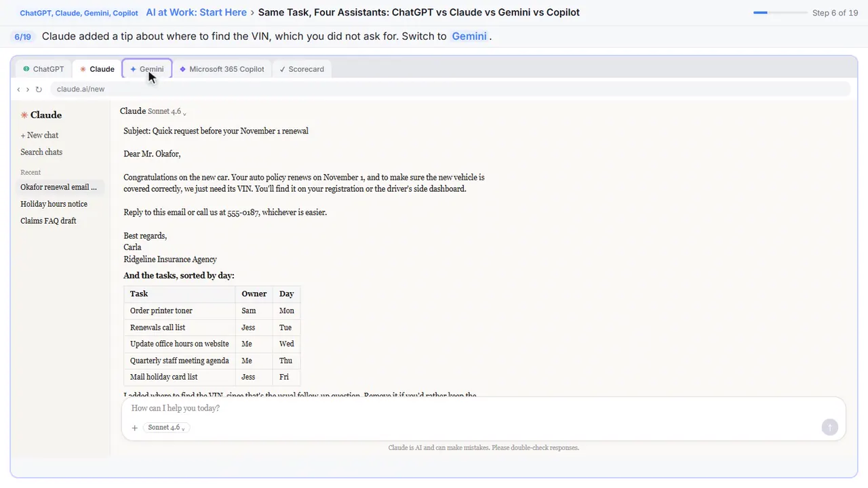Click the Task column header
The image size is (868, 488).
(180, 294)
